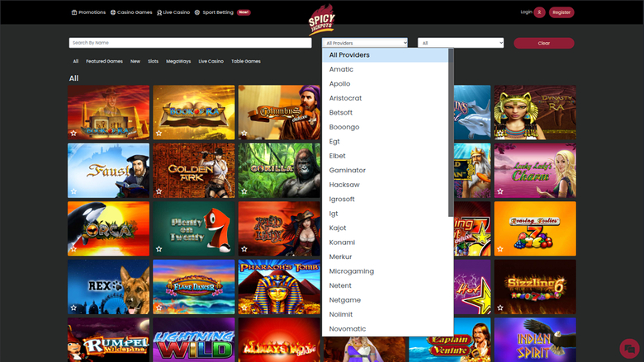Toggle favorite star on Book of Ra tile
The image size is (644, 362).
(159, 134)
